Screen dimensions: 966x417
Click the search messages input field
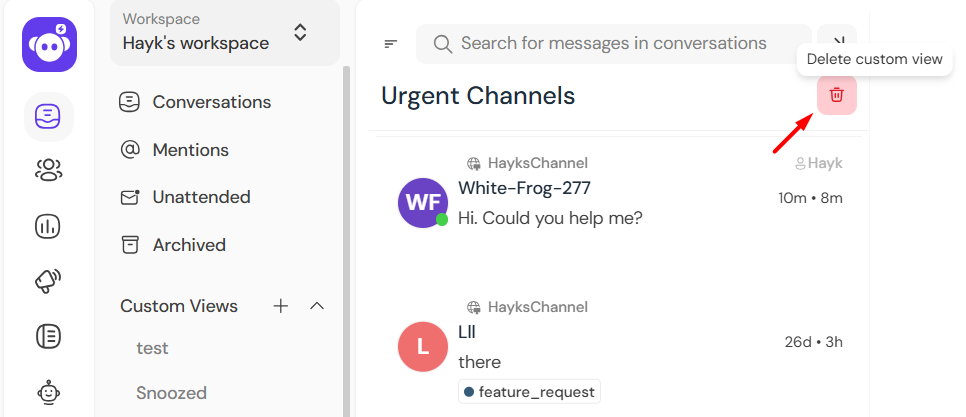point(614,44)
